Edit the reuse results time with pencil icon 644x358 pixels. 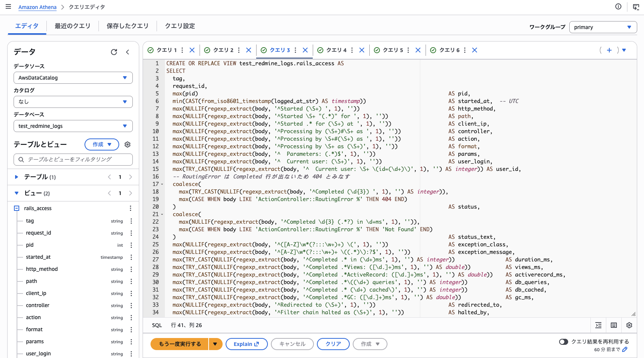pos(625,350)
